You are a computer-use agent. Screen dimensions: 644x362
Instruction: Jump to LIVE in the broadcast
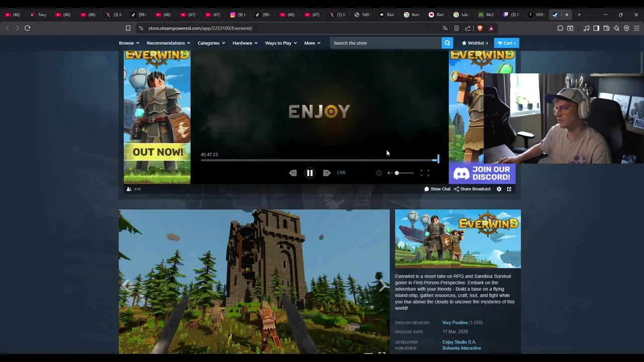(x=341, y=173)
